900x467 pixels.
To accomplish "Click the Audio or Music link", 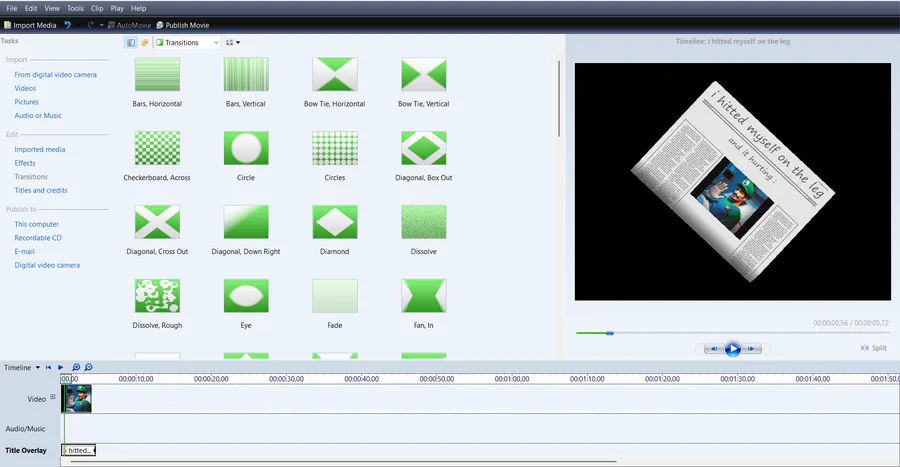I will (x=38, y=115).
